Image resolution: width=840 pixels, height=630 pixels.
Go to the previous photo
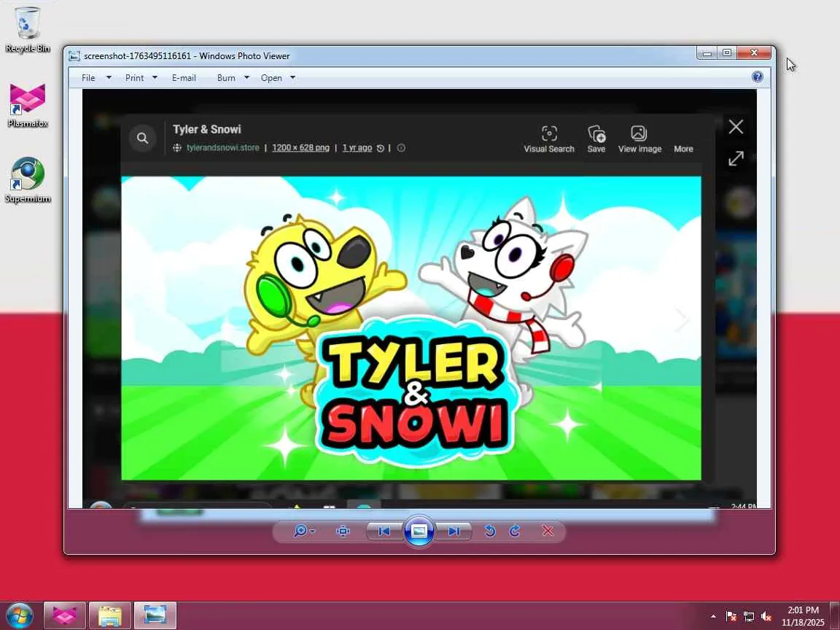[384, 531]
